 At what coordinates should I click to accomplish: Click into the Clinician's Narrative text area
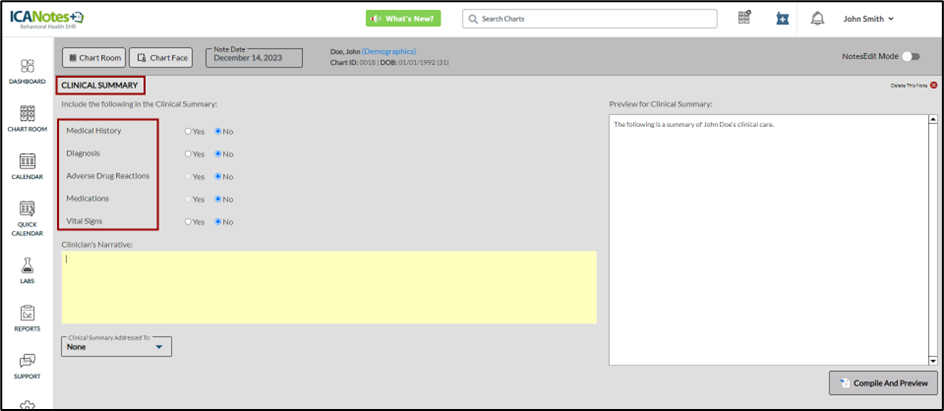[x=329, y=287]
